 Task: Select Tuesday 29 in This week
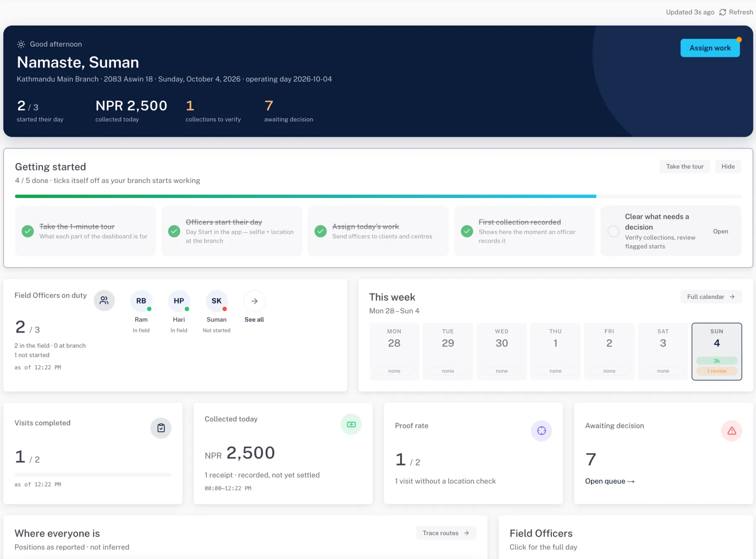coord(448,352)
